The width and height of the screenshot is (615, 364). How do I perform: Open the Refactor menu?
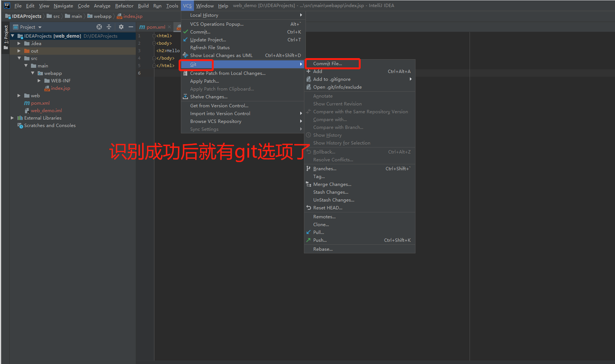124,6
